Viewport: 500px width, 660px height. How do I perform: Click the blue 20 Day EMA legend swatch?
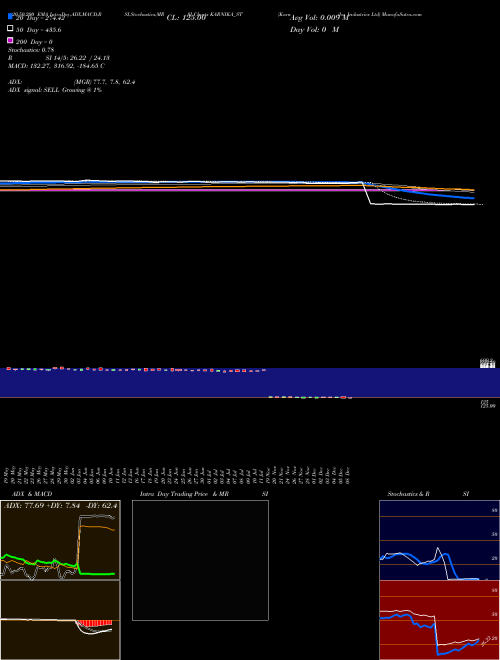click(x=10, y=17)
